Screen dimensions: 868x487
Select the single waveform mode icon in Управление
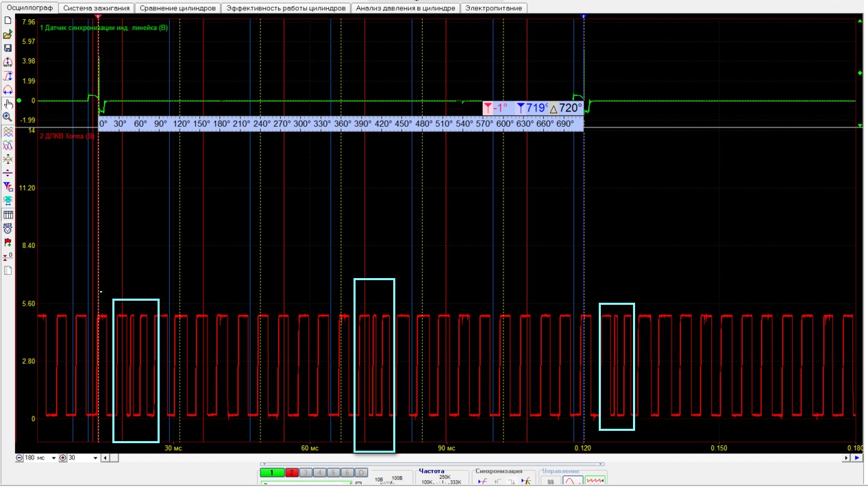click(573, 482)
